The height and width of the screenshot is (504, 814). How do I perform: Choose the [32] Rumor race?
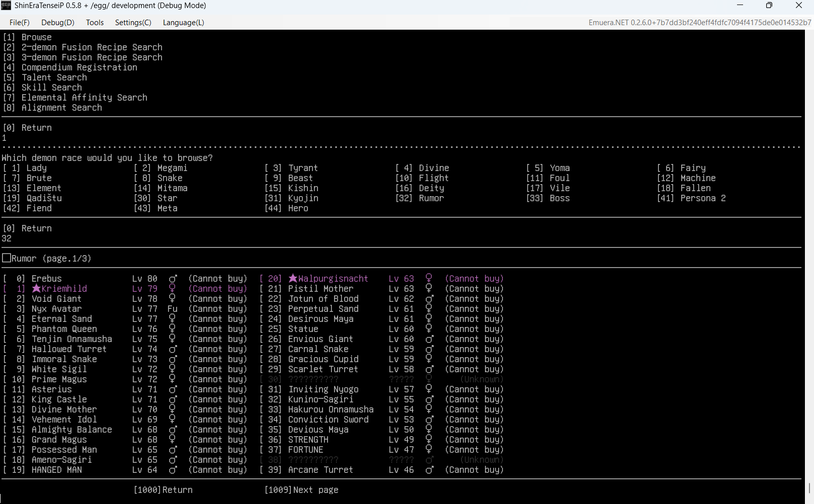pyautogui.click(x=420, y=198)
